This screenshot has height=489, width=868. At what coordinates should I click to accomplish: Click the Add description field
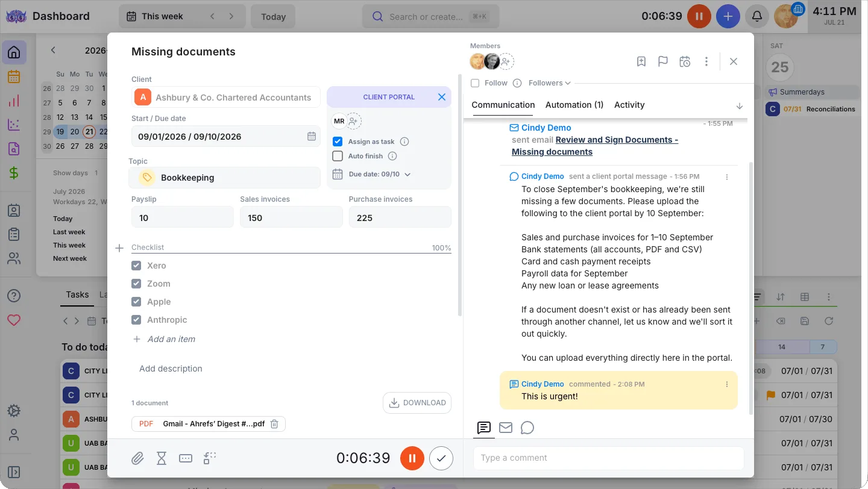(x=171, y=369)
